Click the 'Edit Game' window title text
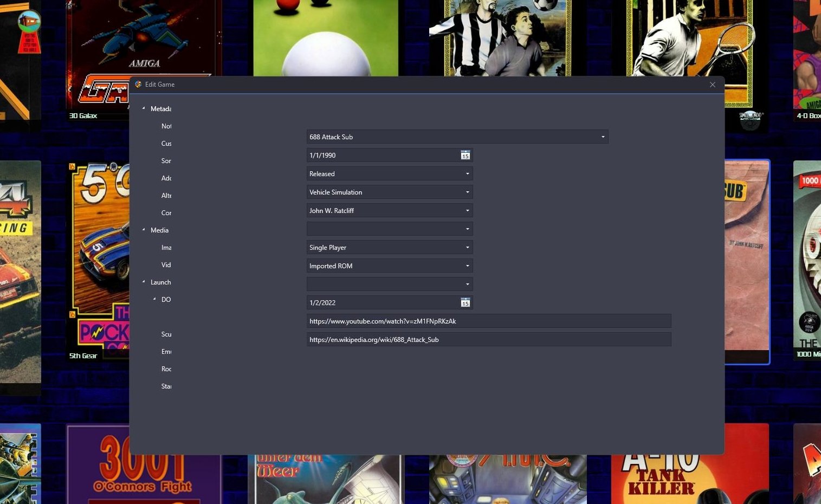The image size is (821, 504). (160, 85)
